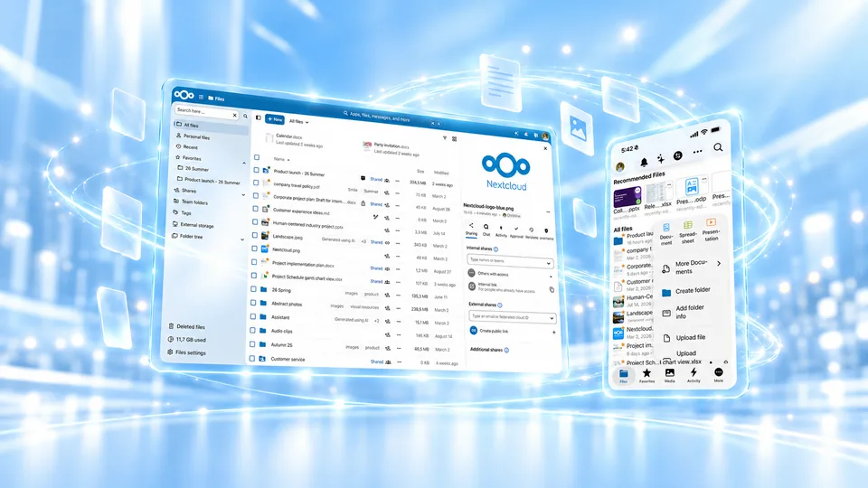
Task: Tap the search magnifier on the phone
Action: pyautogui.click(x=718, y=147)
